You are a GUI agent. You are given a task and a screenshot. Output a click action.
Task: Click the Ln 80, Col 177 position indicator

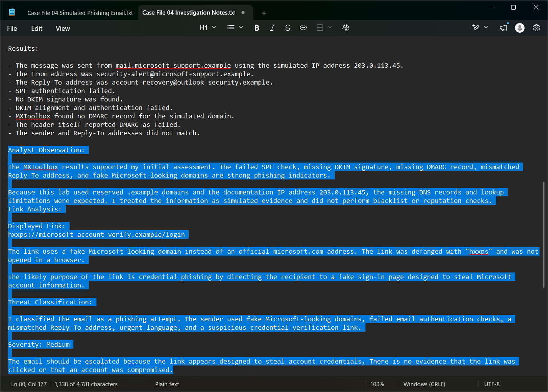[29, 384]
